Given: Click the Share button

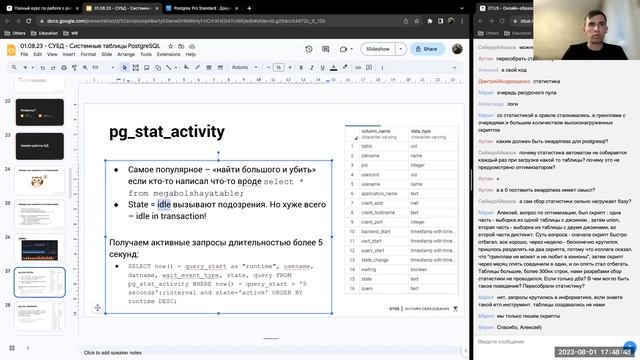Looking at the screenshot, I should (427, 49).
